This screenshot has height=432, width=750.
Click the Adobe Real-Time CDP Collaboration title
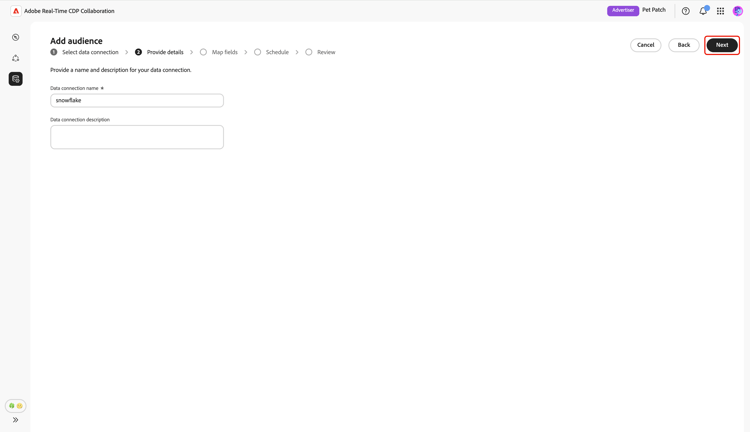coord(69,11)
